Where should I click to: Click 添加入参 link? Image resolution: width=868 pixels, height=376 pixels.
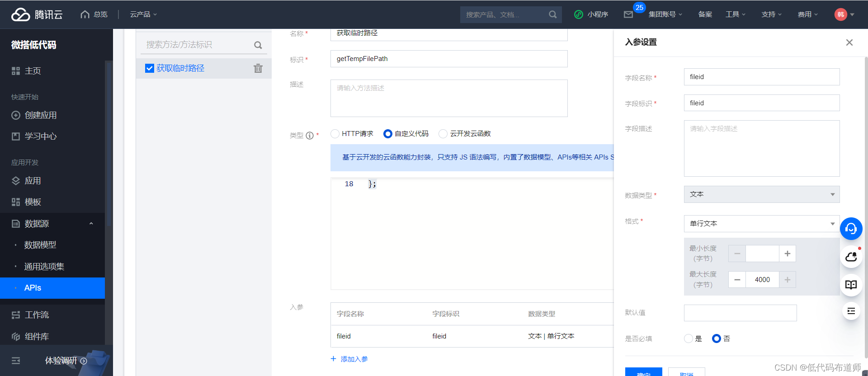(x=349, y=359)
